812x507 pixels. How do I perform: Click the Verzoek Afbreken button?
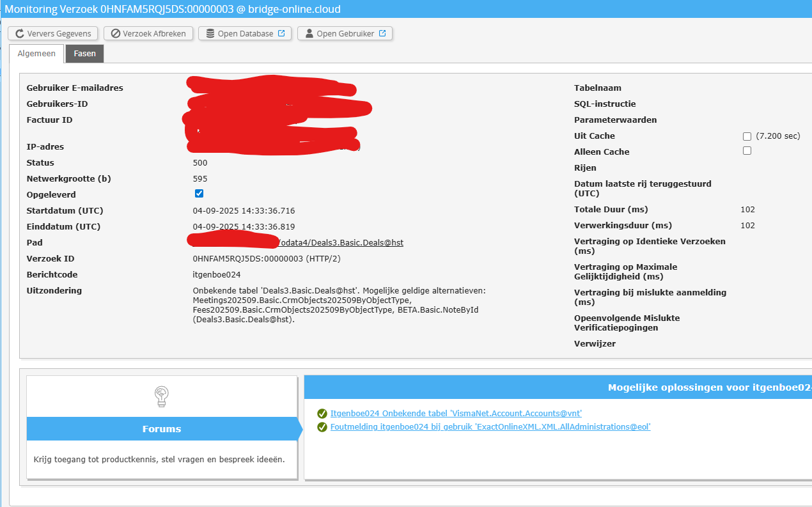click(148, 34)
